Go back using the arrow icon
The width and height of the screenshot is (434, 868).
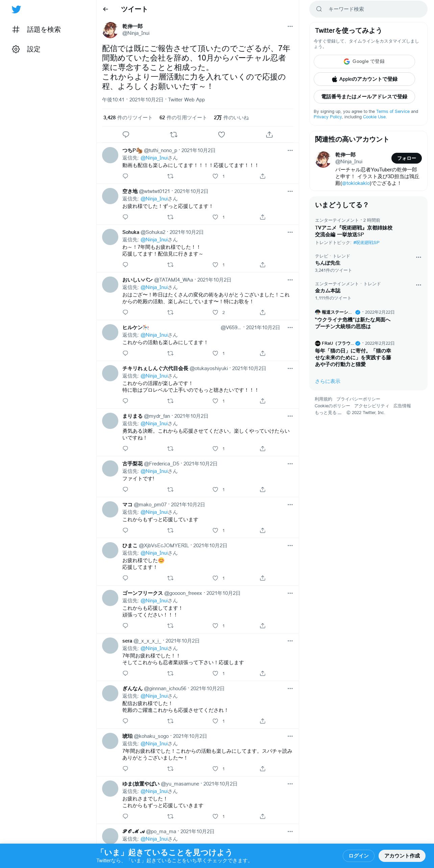coord(105,9)
